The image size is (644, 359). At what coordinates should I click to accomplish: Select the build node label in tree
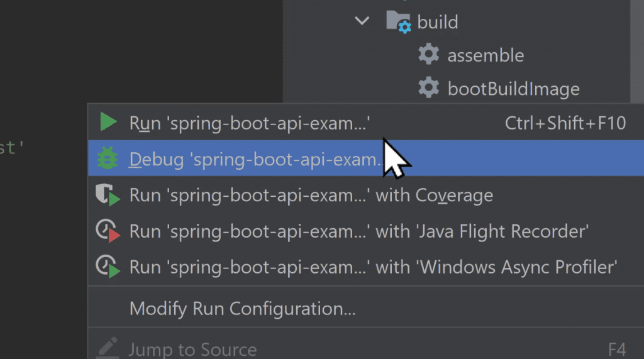437,22
